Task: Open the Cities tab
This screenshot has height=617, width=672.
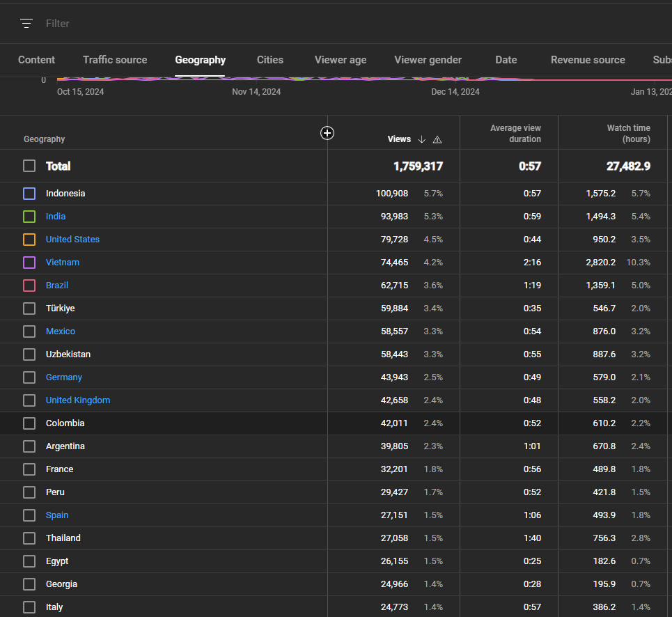Action: click(270, 60)
